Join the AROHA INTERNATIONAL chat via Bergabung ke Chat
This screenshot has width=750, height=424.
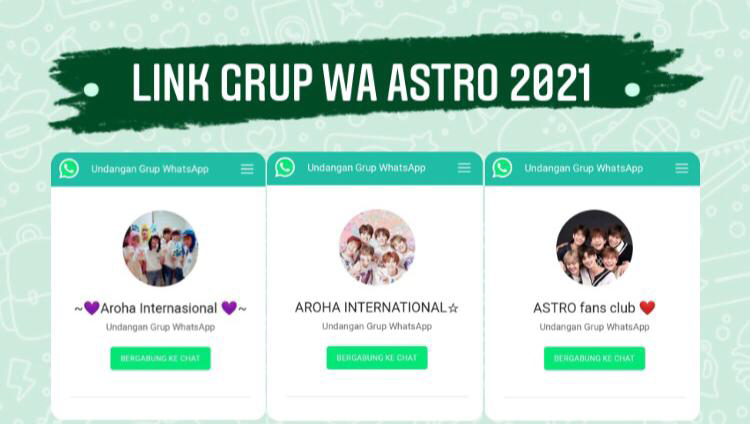(x=377, y=357)
